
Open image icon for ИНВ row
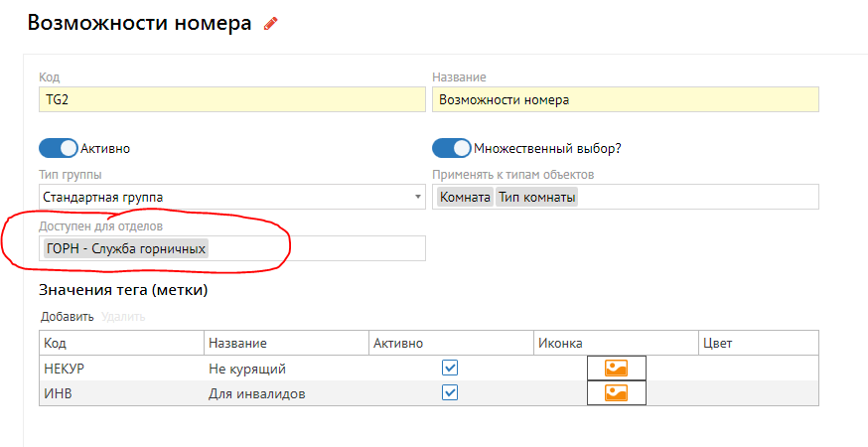tap(617, 392)
